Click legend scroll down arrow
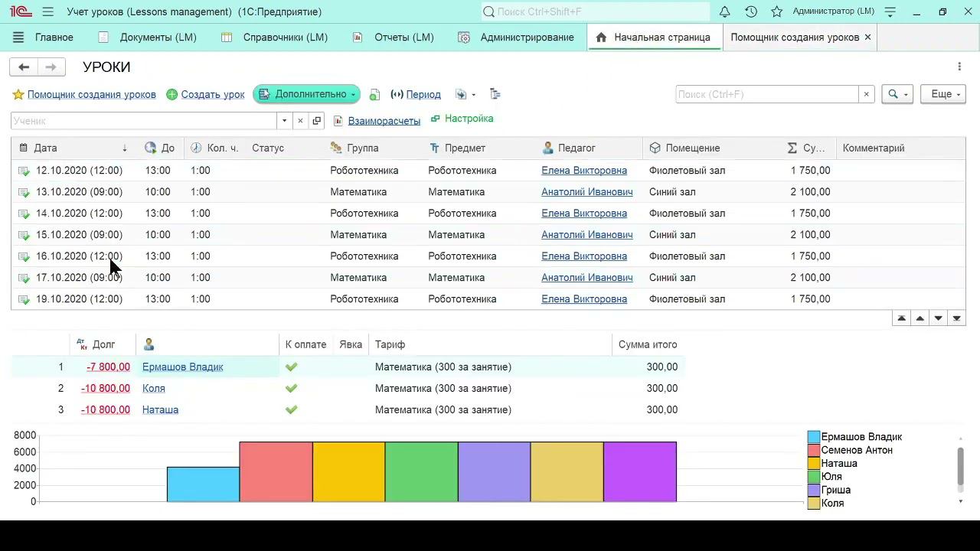980x551 pixels. 960,502
